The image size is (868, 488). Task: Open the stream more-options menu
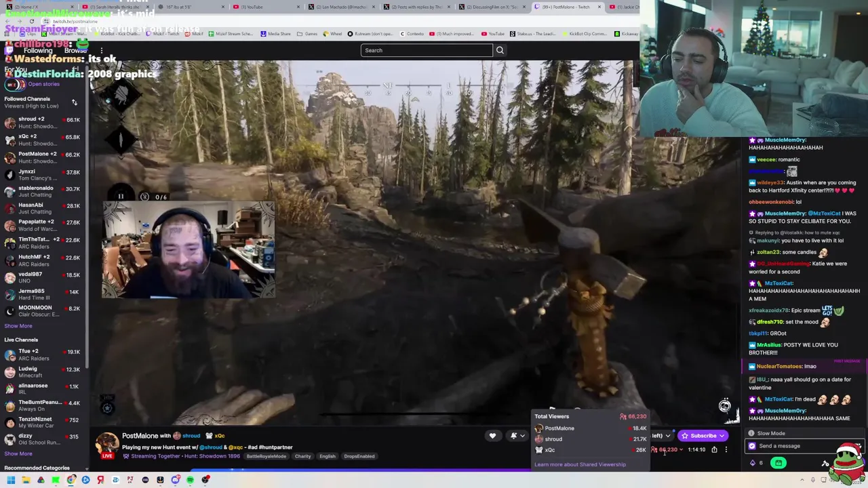(x=726, y=449)
